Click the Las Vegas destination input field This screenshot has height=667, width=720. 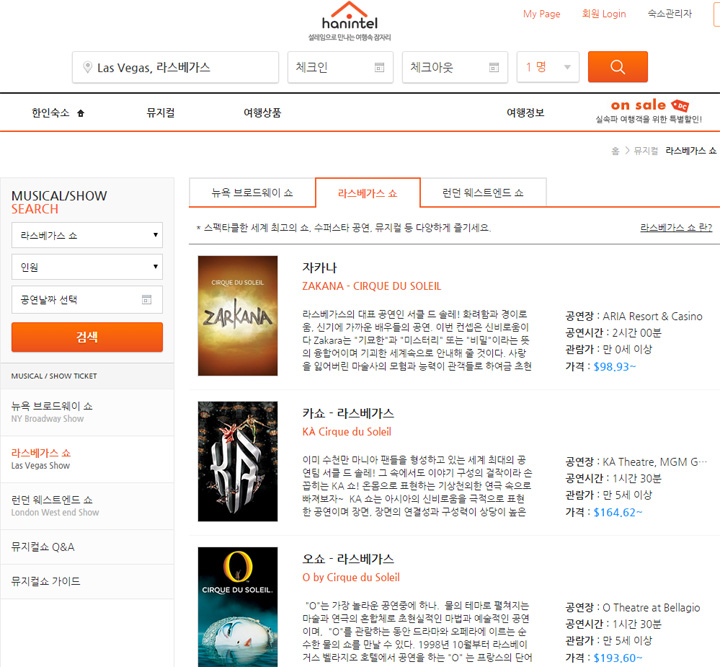point(175,67)
